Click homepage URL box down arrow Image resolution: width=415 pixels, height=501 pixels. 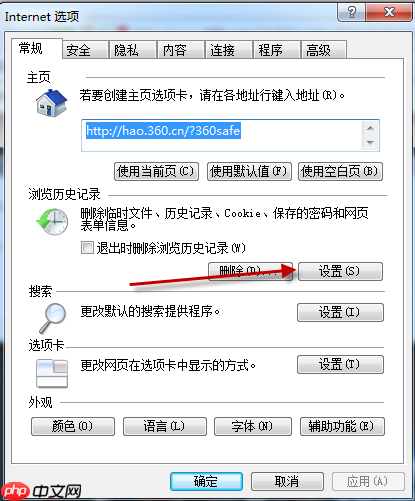(x=370, y=143)
